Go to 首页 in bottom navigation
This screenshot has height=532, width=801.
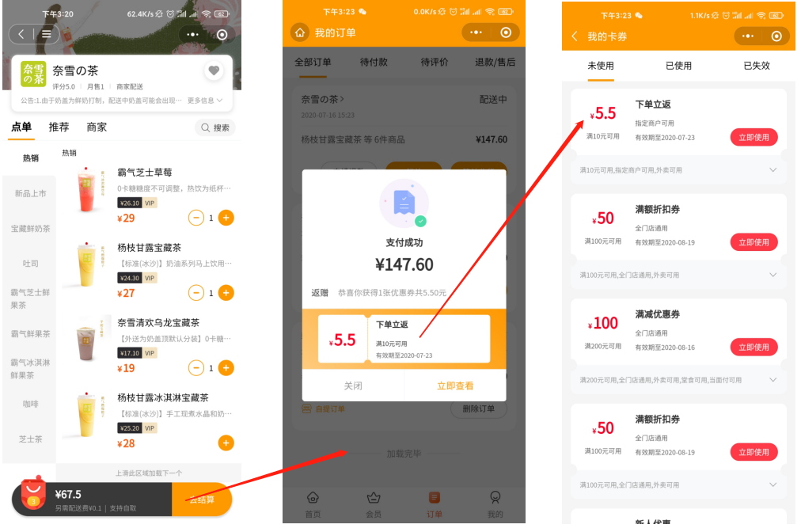pyautogui.click(x=313, y=504)
